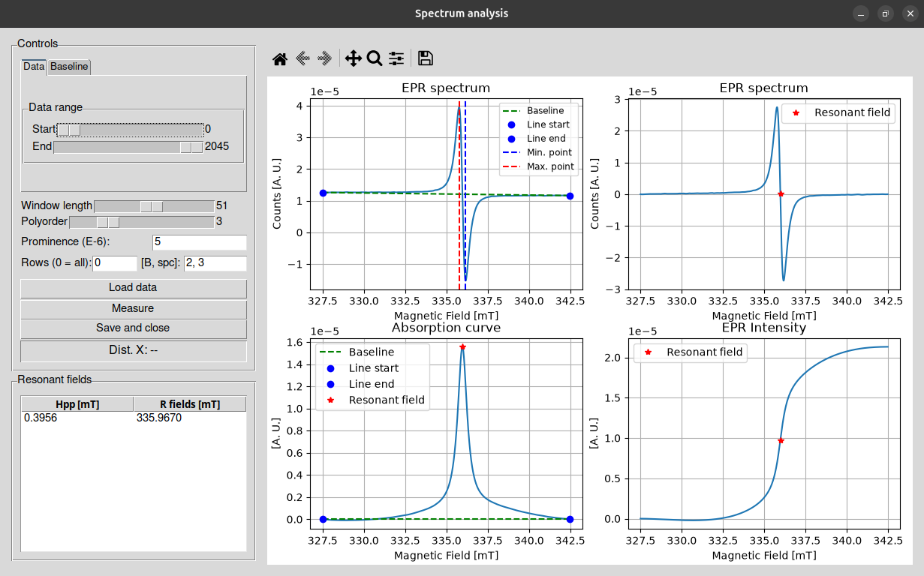Select the 335.9670 resonant field value

(x=159, y=418)
